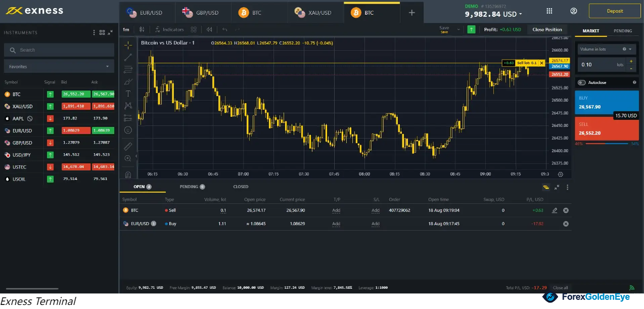Select the trend line drawing tool
Screen dimensions: 644x309
tap(128, 57)
